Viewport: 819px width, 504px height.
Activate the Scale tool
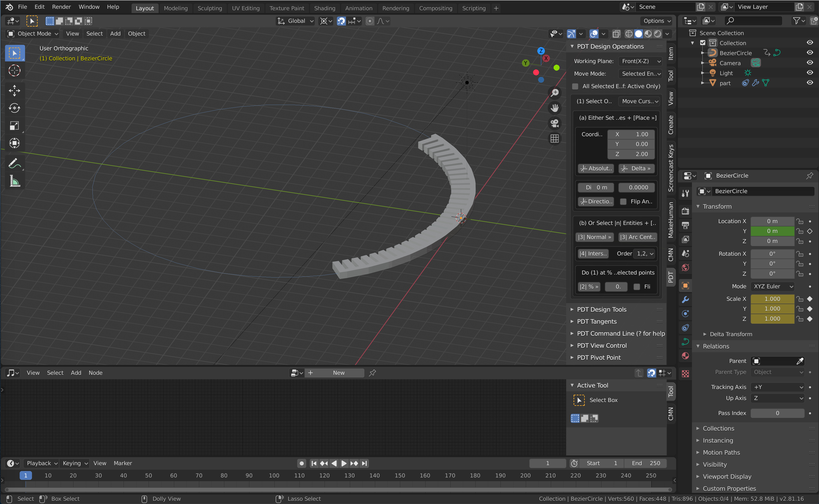click(14, 126)
